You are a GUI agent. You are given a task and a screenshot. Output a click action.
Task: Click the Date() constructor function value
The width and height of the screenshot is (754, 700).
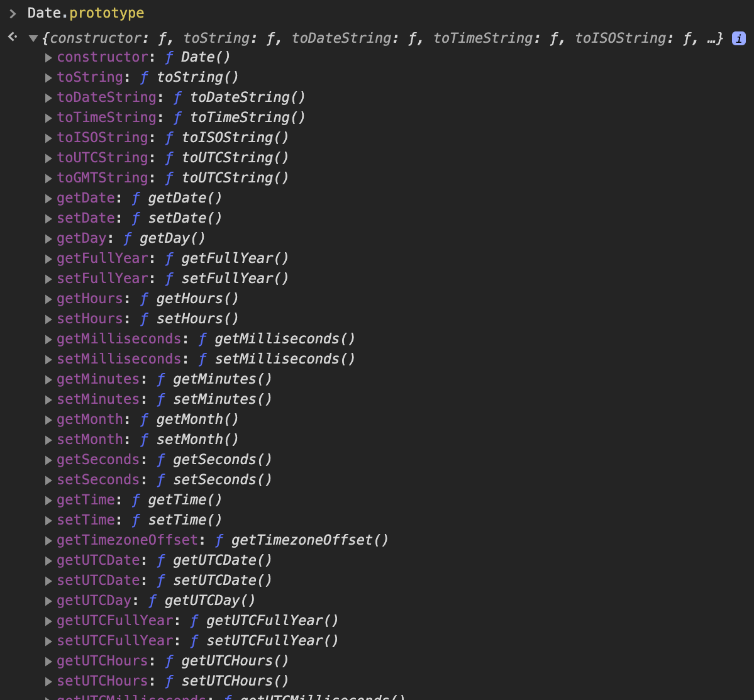click(x=206, y=57)
